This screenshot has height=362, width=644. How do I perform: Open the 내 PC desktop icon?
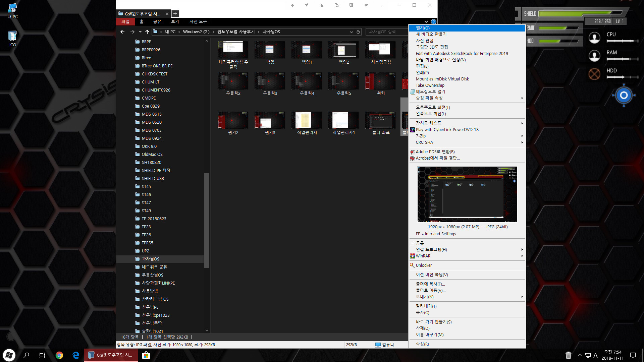tap(12, 11)
